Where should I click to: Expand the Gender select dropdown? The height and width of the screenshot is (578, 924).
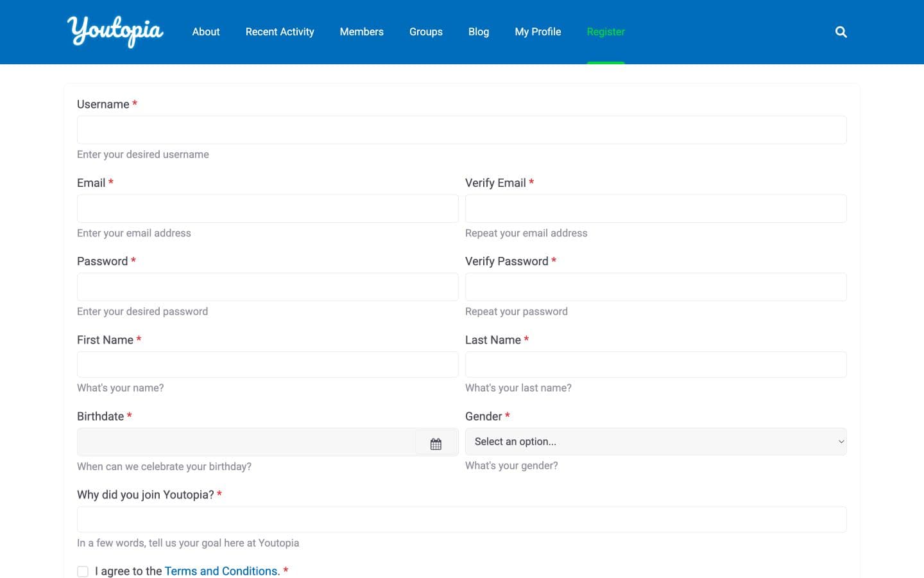[656, 441]
